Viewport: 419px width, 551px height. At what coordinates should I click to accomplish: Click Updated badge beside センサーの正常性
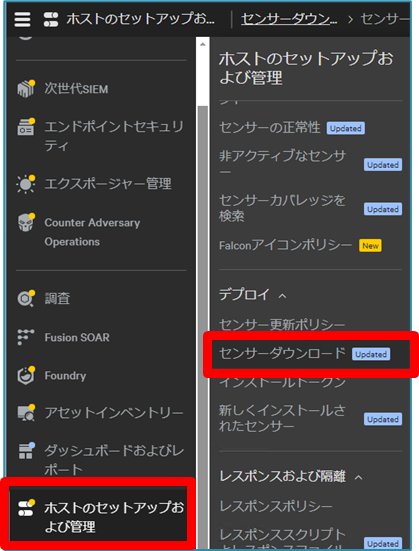pyautogui.click(x=346, y=128)
